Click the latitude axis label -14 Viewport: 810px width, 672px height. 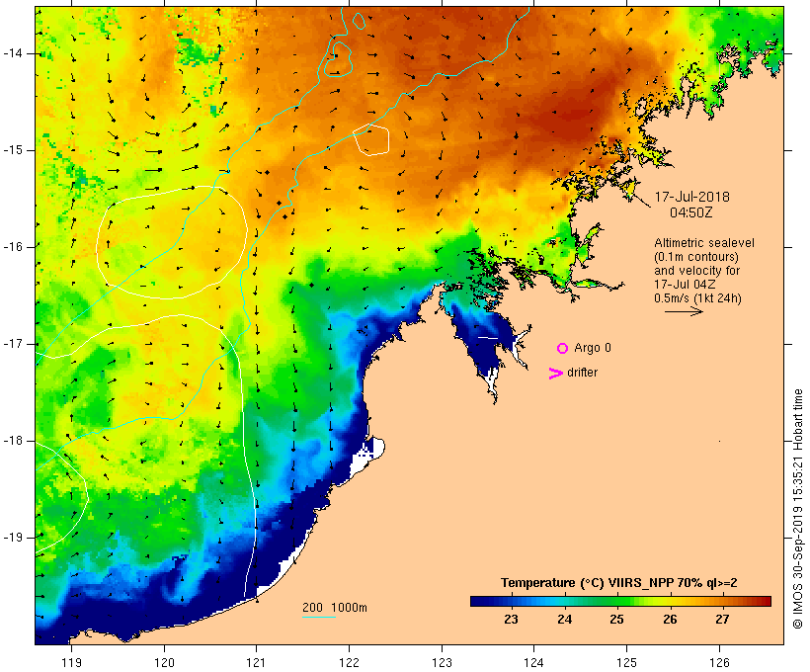click(x=13, y=53)
